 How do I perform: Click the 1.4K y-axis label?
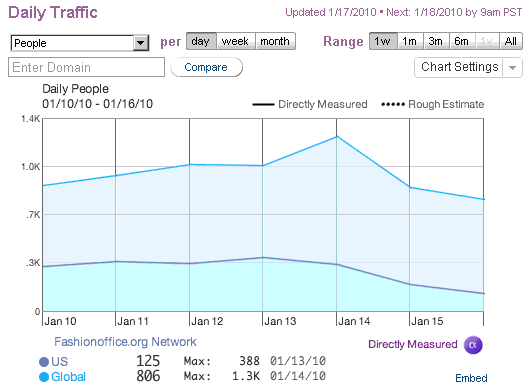click(x=30, y=119)
